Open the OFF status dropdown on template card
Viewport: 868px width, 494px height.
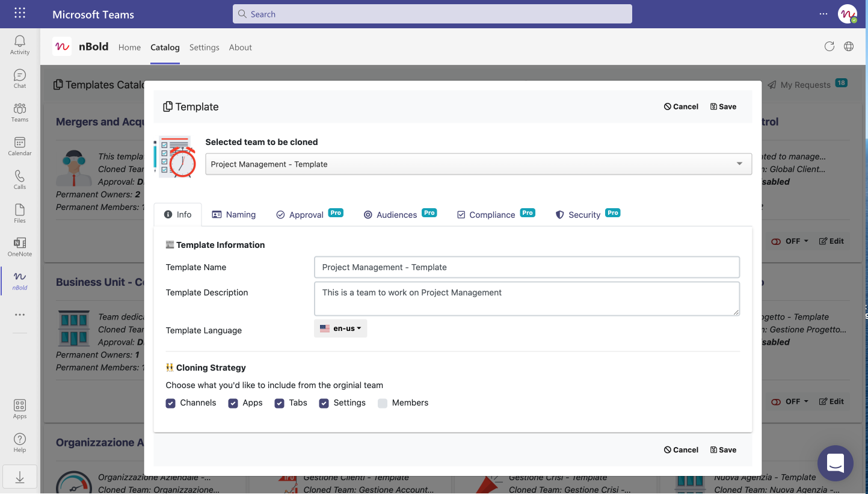[x=789, y=241]
